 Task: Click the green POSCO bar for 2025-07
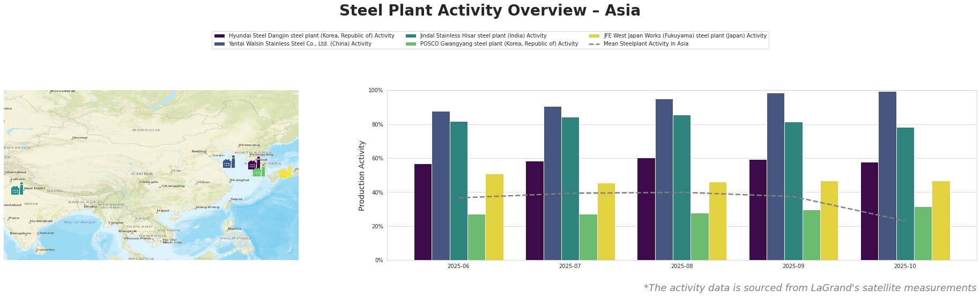[x=588, y=237]
